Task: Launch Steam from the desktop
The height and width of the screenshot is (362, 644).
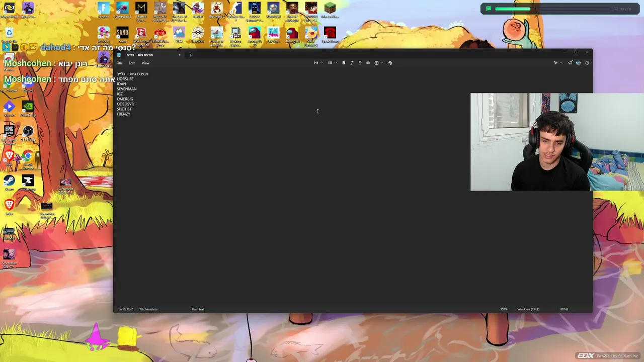Action: [x=9, y=183]
